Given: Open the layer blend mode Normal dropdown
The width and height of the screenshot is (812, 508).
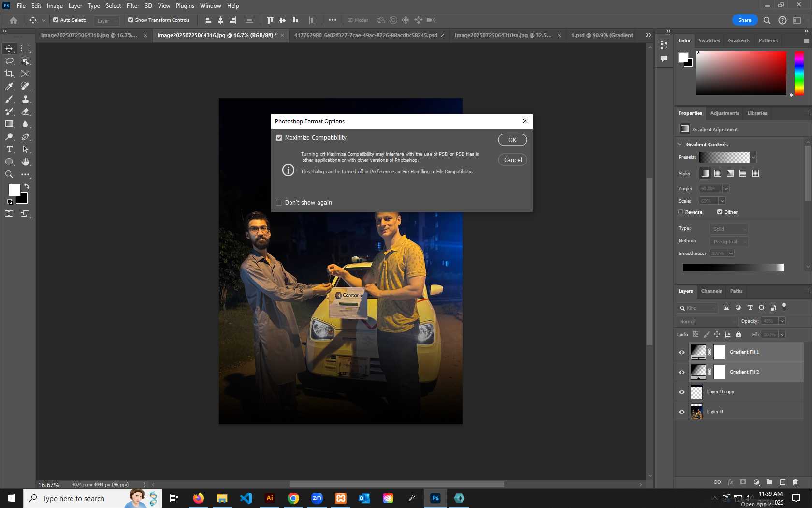Looking at the screenshot, I should (x=707, y=321).
